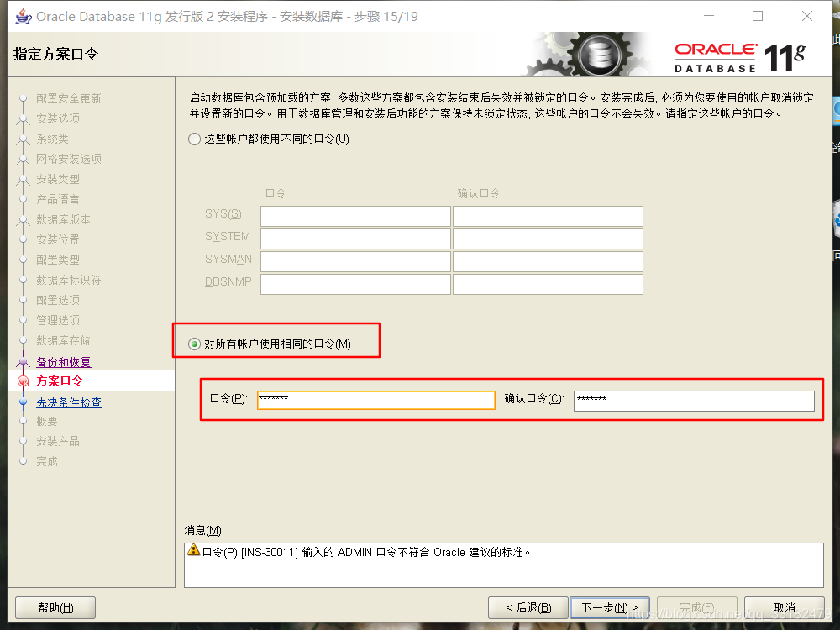Click the 口令(P) password field
840x630 pixels.
tap(376, 400)
